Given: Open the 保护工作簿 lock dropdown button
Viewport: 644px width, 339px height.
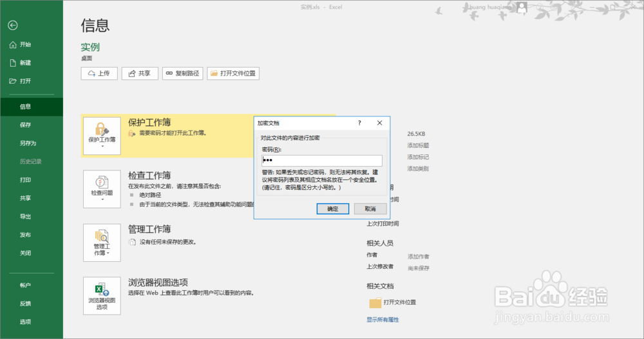Looking at the screenshot, I should coord(102,136).
